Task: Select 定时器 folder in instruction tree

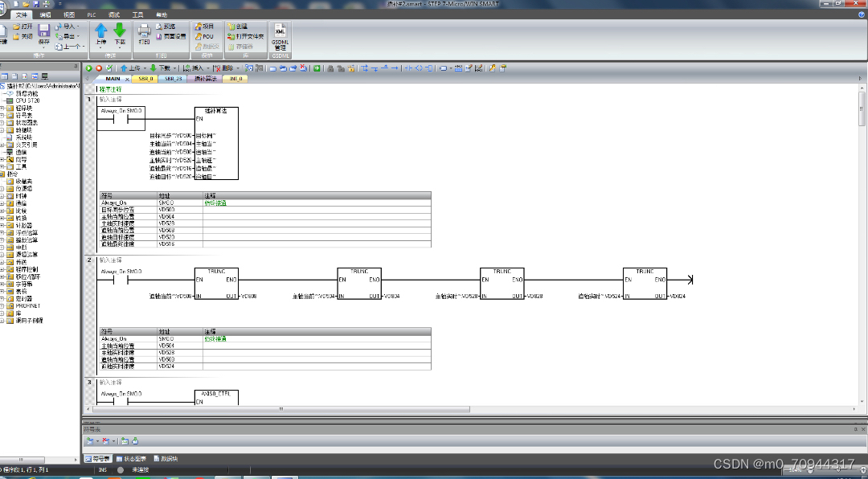Action: tap(26, 298)
